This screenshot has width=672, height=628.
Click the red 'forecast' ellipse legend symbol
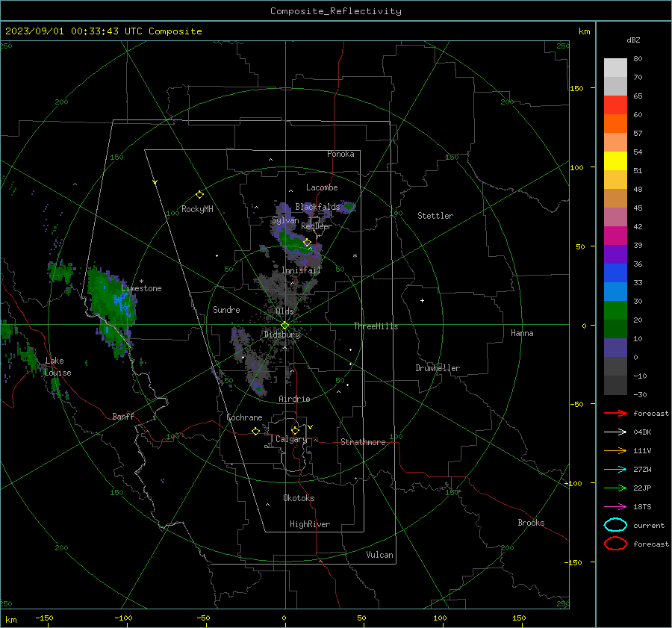pos(615,544)
